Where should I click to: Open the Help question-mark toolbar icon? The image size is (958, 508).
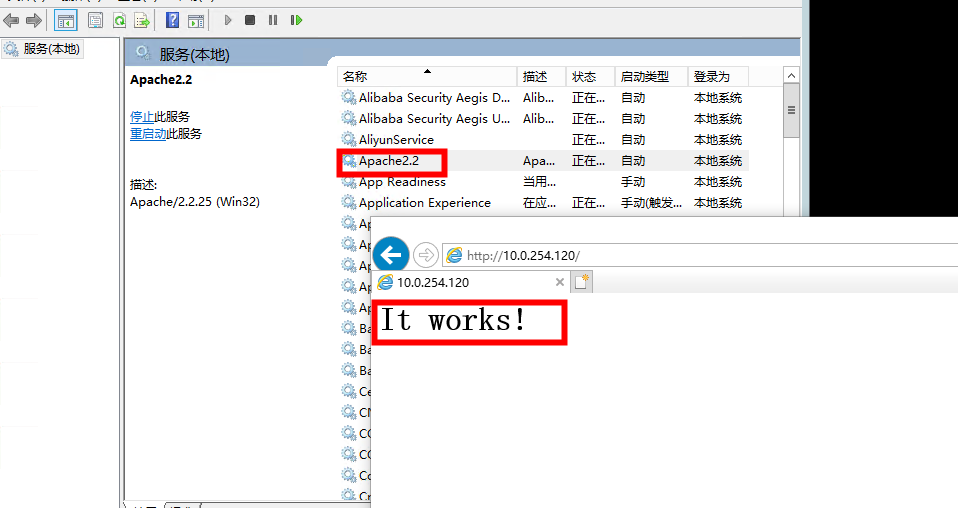[173, 21]
